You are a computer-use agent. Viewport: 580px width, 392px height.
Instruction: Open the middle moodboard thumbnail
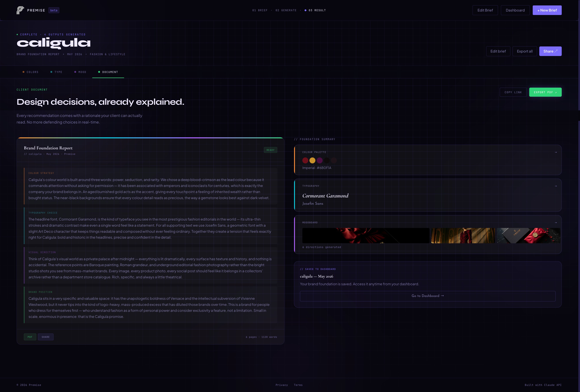click(463, 236)
